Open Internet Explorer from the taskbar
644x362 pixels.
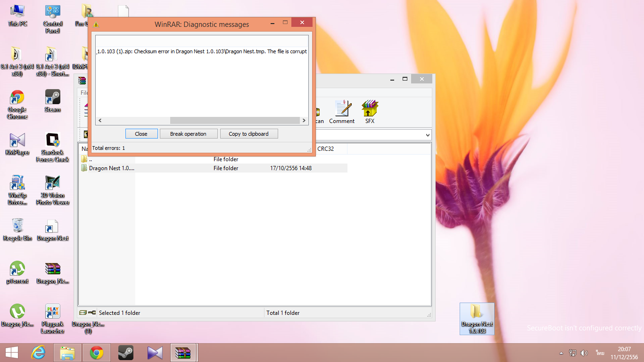pos(38,353)
